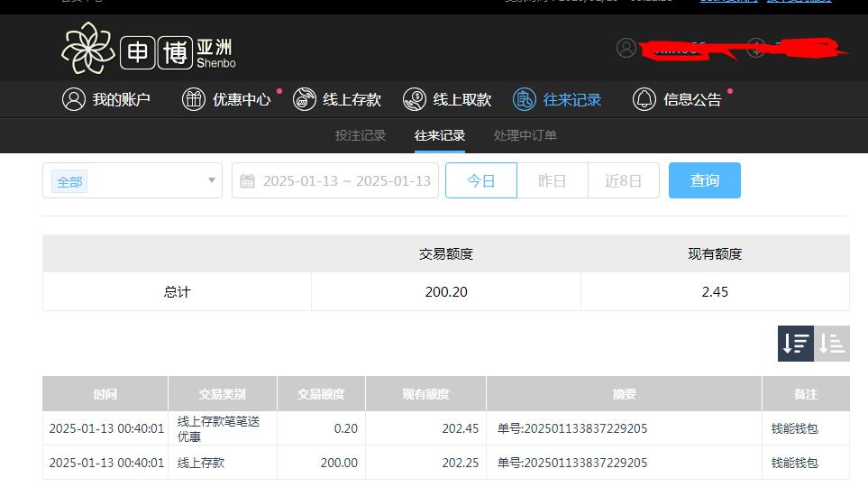The image size is (868, 496).
Task: Open 我的账户 menu label
Action: pyautogui.click(x=122, y=99)
